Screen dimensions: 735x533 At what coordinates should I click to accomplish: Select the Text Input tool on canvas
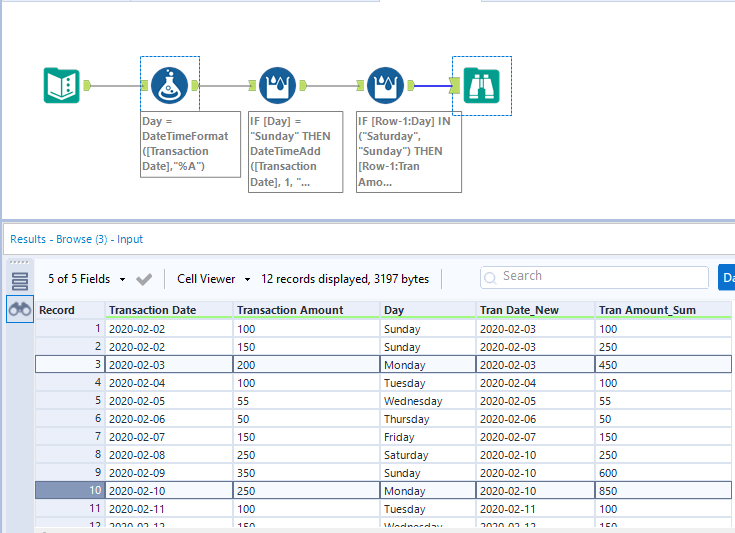point(61,85)
